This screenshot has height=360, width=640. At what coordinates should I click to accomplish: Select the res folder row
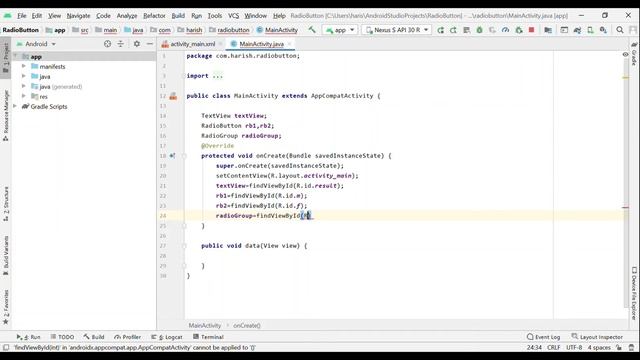84,96
